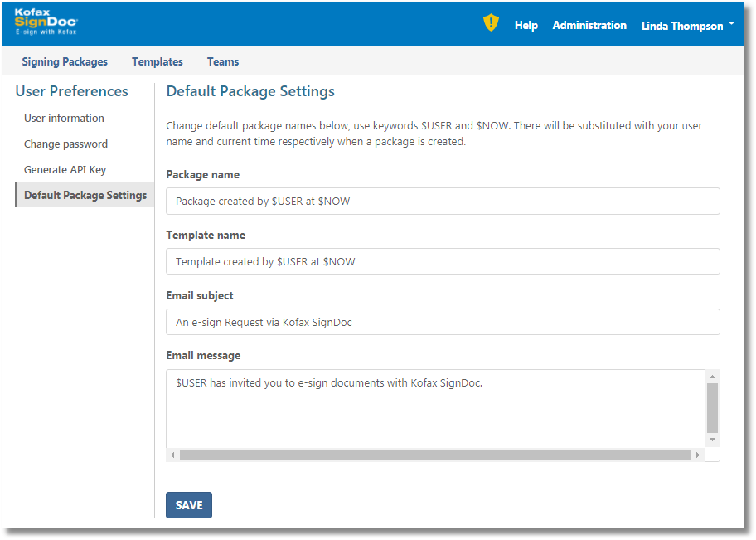Image resolution: width=756 pixels, height=540 pixels.
Task: Switch to the Signing Packages tab
Action: 65,61
